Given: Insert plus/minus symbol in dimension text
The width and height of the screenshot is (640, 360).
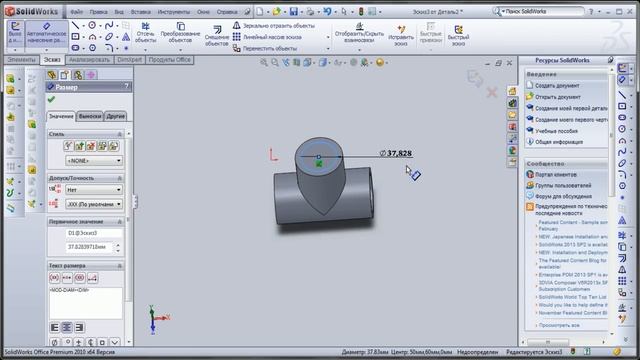Looking at the screenshot, I should point(79,342).
